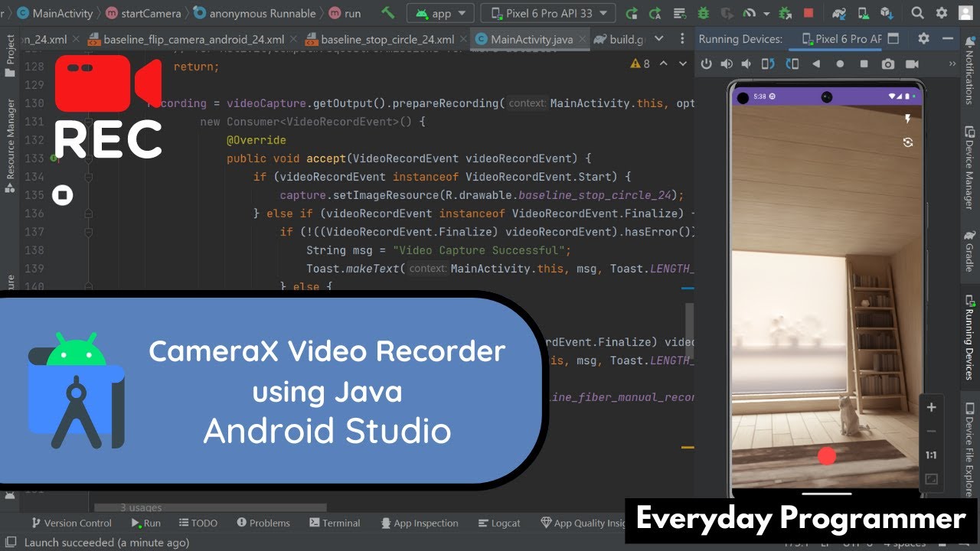Collapse code fold at line 134
This screenshot has width=980, height=551.
(x=89, y=177)
